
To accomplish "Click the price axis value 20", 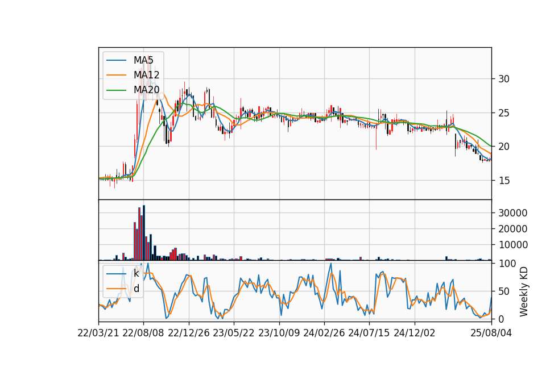I will point(504,147).
